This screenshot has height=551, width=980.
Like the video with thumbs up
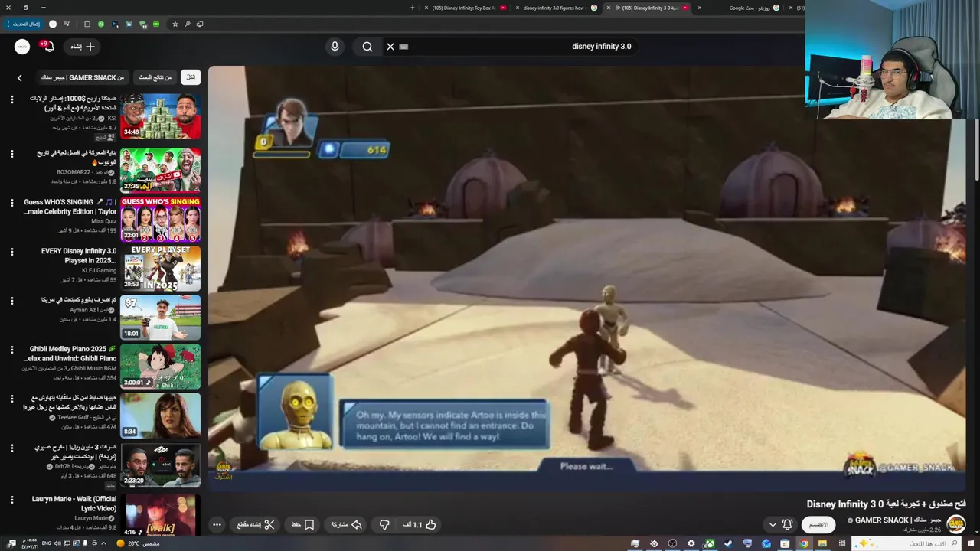click(420, 525)
